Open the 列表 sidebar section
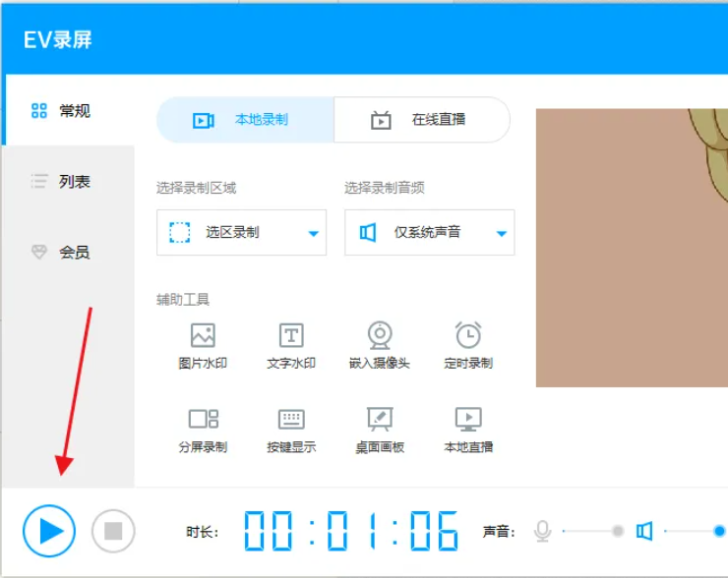 [68, 182]
